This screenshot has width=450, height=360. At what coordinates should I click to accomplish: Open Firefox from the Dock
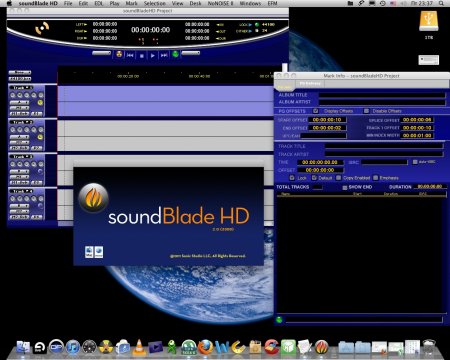[x=205, y=347]
